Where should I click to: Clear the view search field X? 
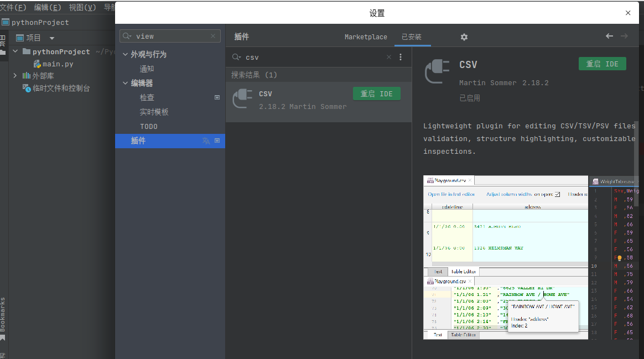point(213,35)
